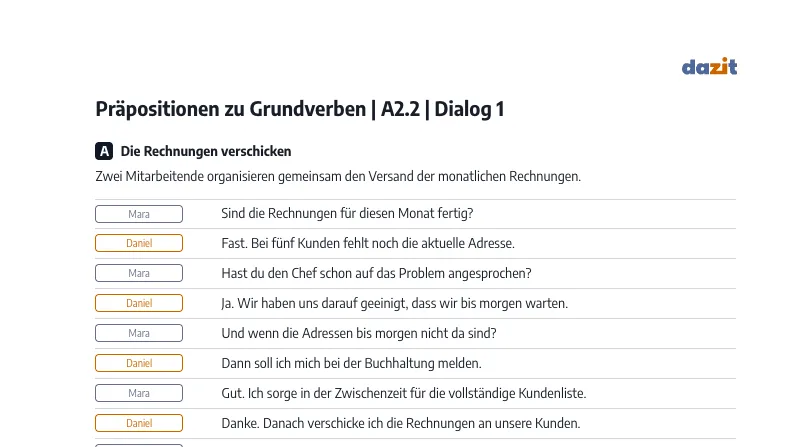The width and height of the screenshot is (794, 447).
Task: Click the black section A badge
Action: tap(104, 151)
